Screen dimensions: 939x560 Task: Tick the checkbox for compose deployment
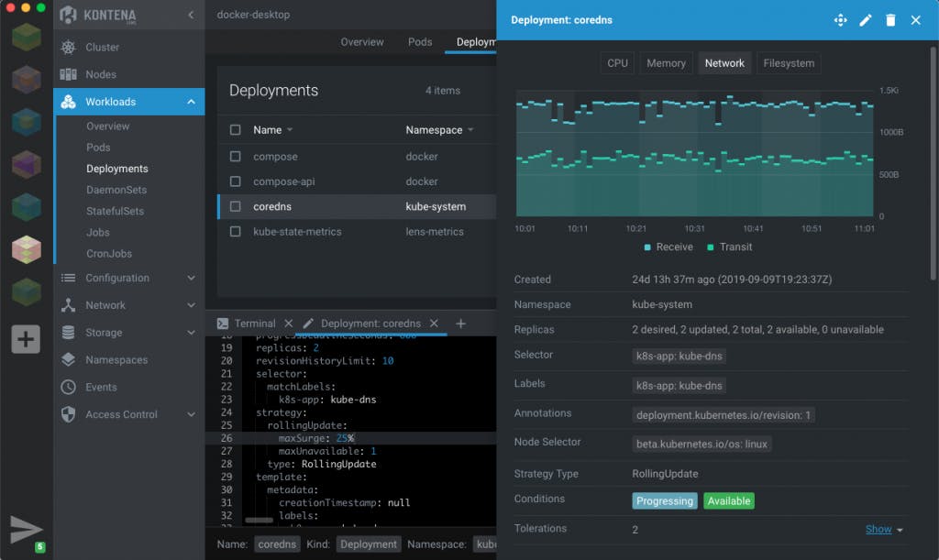(236, 157)
